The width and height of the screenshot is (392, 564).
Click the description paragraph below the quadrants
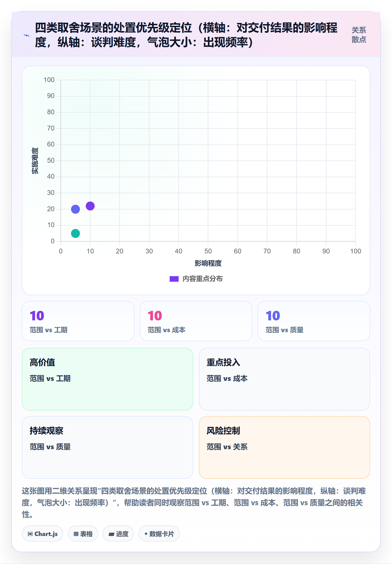(194, 503)
